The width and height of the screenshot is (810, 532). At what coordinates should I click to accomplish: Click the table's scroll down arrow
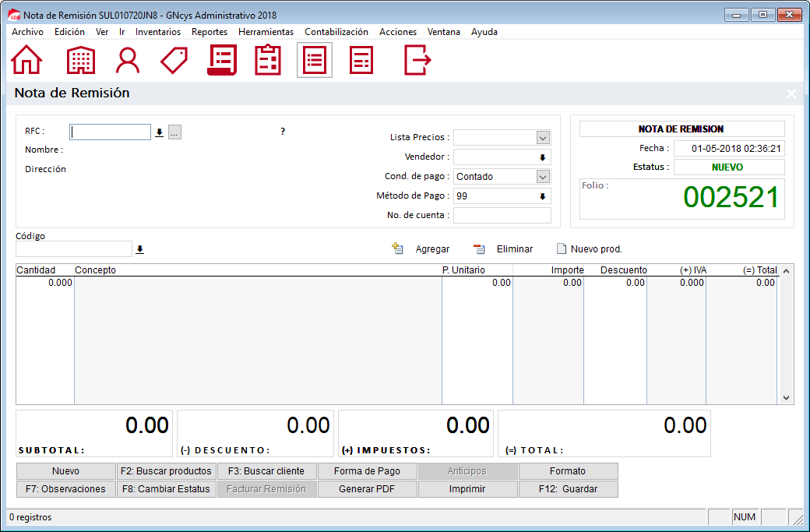(x=786, y=397)
